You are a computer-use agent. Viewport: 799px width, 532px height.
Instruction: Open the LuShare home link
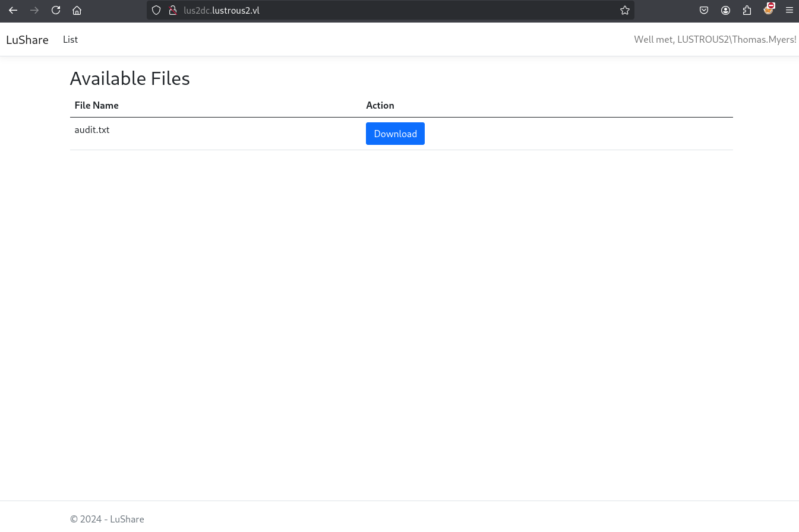[27, 40]
